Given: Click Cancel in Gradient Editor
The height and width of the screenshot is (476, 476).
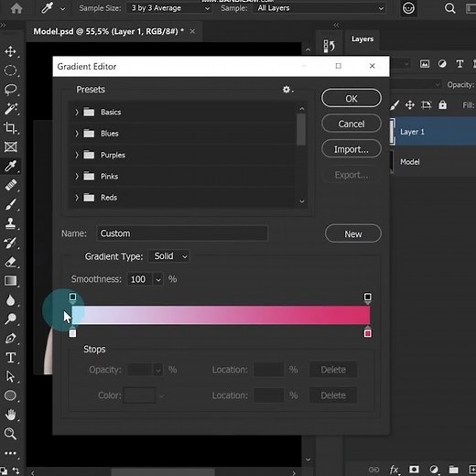Looking at the screenshot, I should click(352, 124).
